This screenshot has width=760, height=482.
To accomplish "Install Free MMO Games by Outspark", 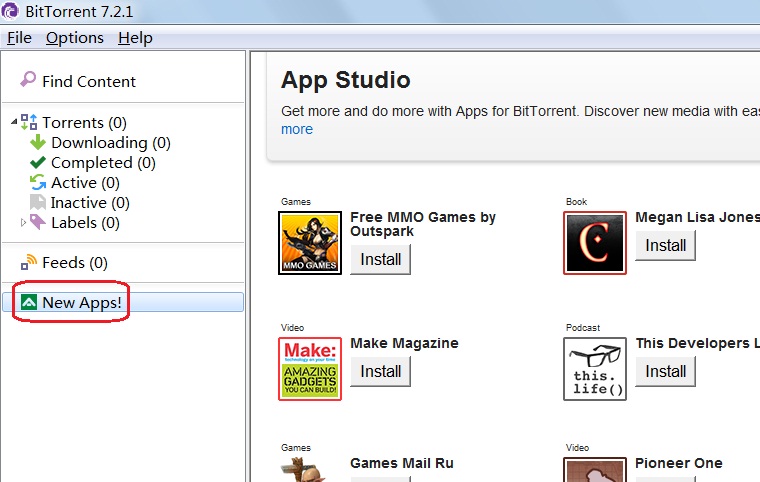I will [380, 259].
